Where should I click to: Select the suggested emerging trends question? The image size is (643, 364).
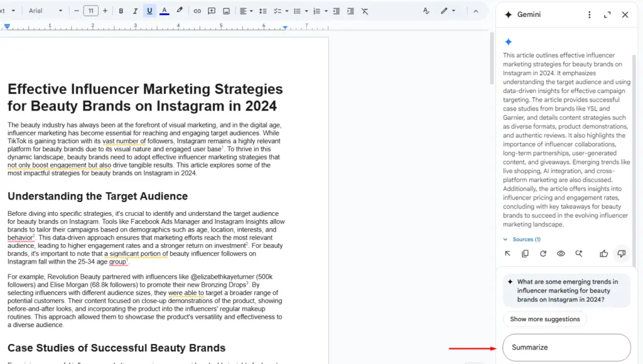tap(566, 291)
